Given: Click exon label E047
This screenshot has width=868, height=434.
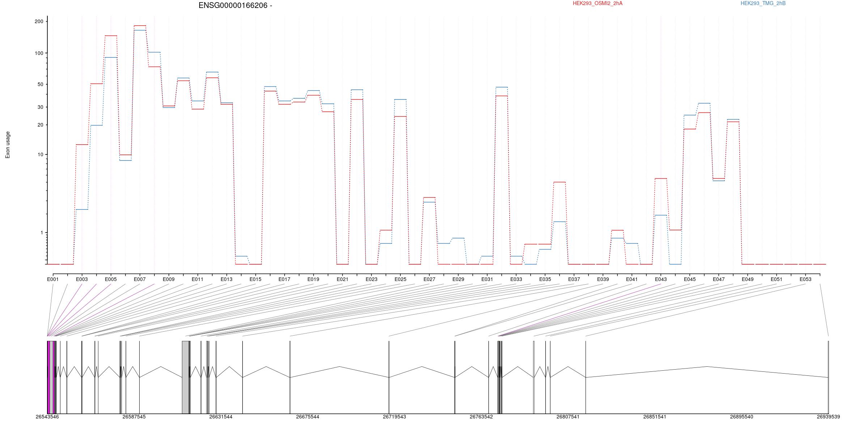Looking at the screenshot, I should click(x=719, y=279).
